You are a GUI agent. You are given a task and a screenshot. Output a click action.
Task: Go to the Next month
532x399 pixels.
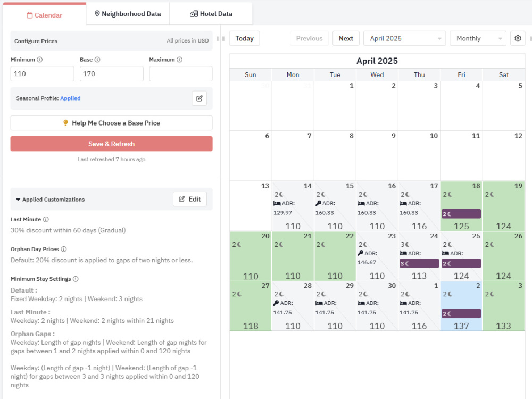pyautogui.click(x=346, y=38)
